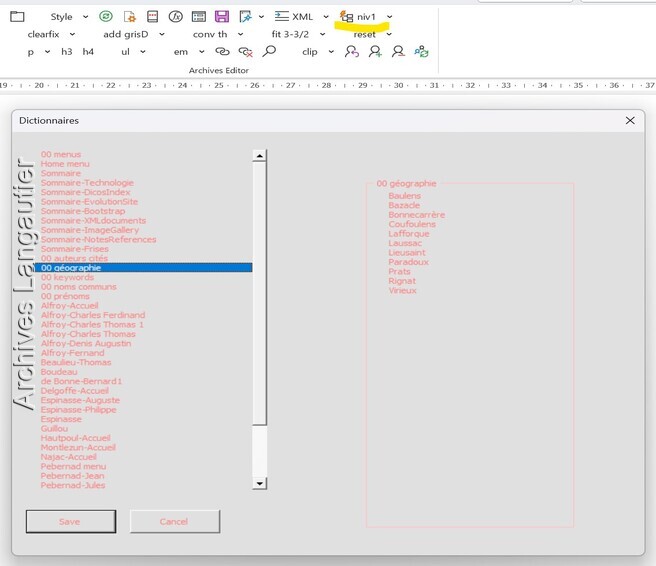Click the niv1 hierarchy icon
Screen dimensions: 656x566
[346, 17]
